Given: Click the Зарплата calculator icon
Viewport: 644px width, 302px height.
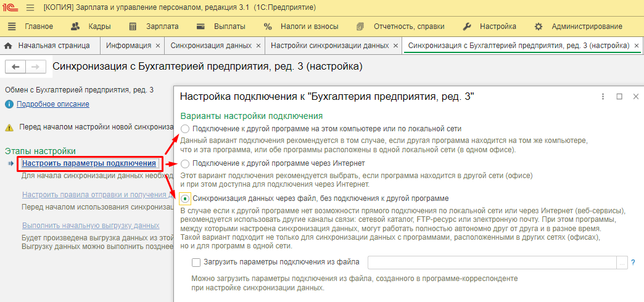Looking at the screenshot, I should point(132,27).
